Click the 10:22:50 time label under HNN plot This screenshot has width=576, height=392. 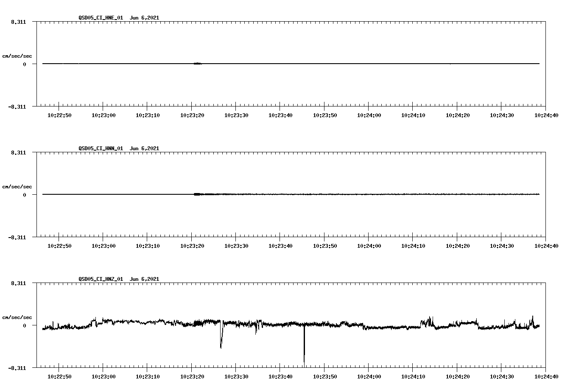pos(59,246)
